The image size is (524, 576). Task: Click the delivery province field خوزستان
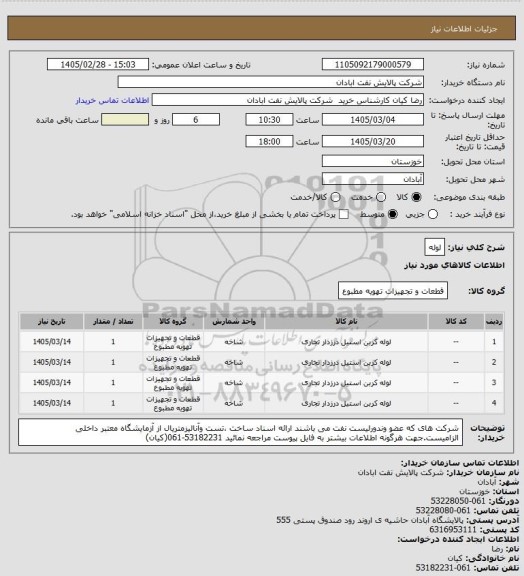point(373,161)
